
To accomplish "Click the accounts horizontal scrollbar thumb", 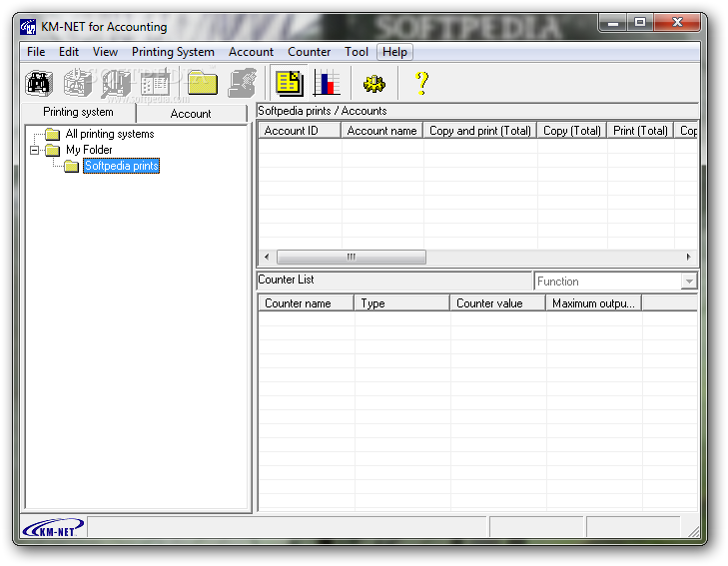I will (x=351, y=257).
